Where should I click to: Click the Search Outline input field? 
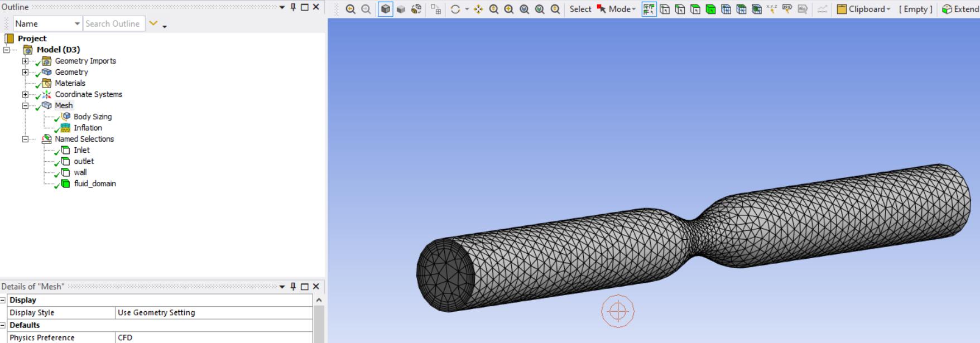114,23
